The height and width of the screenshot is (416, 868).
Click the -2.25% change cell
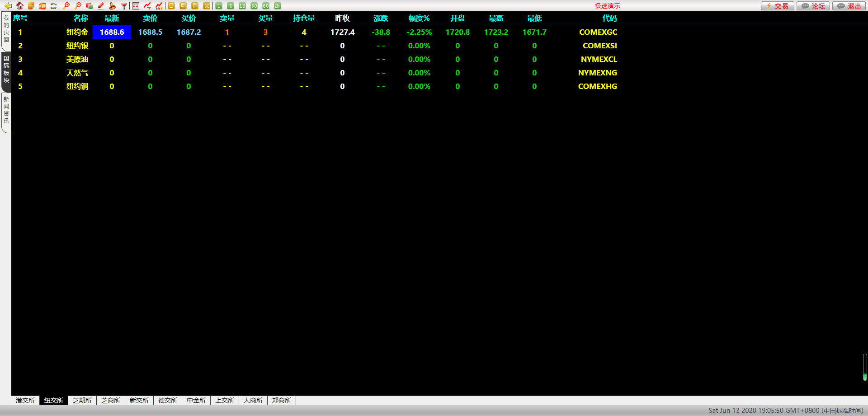(x=419, y=32)
